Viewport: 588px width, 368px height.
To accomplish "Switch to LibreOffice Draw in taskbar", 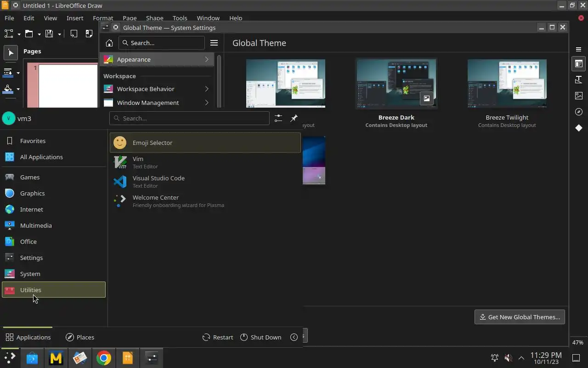I will coord(128,357).
